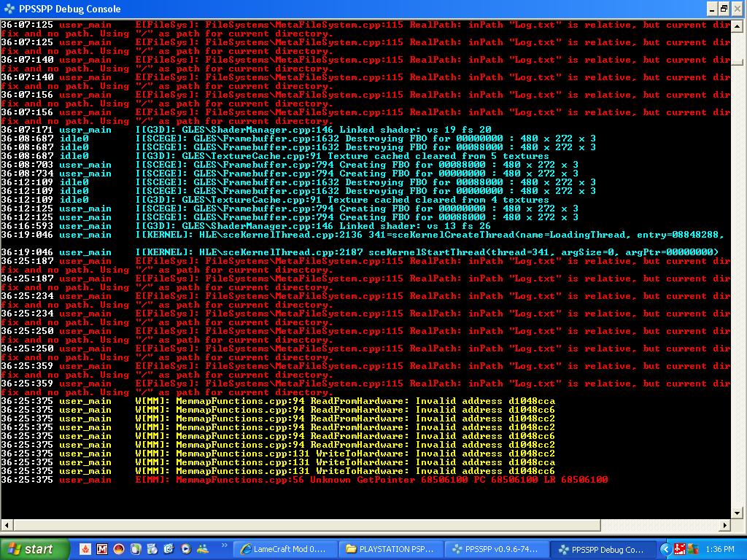The height and width of the screenshot is (560, 747).
Task: Open Windows Messenger people icon in Quick Launch
Action: (x=202, y=549)
